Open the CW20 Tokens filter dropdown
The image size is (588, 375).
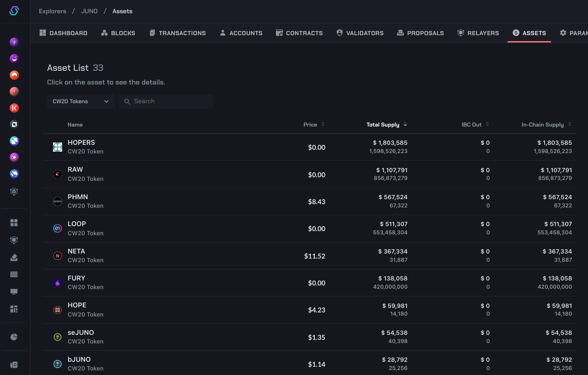tap(81, 101)
